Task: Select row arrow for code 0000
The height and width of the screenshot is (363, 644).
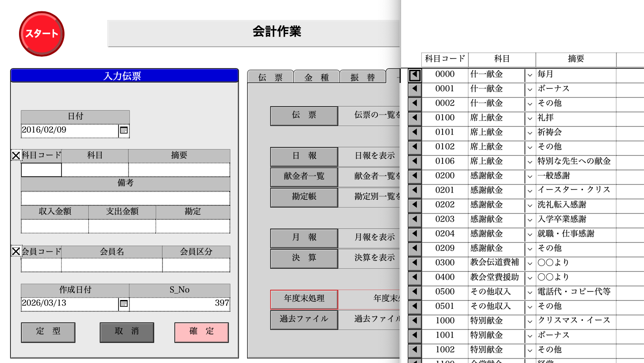Action: tap(415, 75)
